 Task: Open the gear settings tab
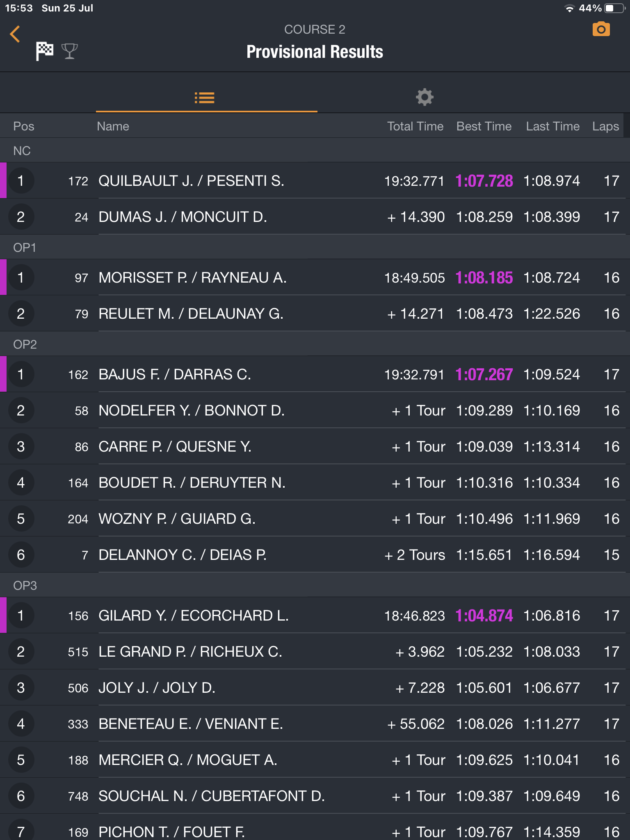point(425,97)
